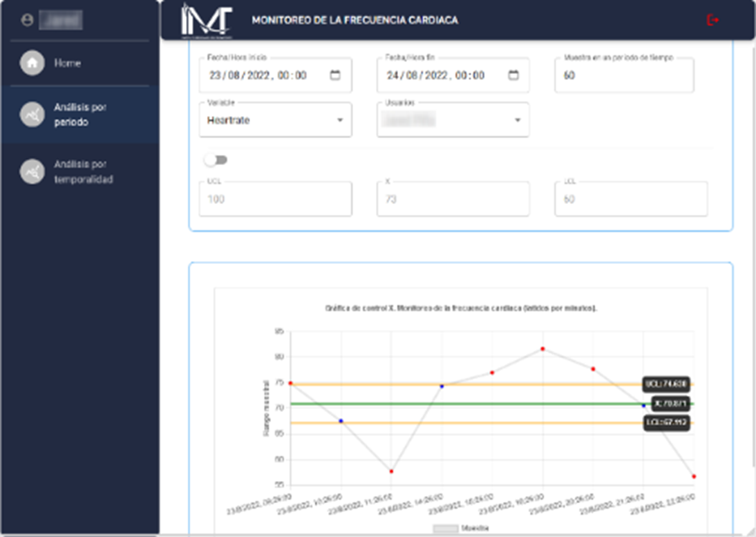
Task: Click the X mean input field
Action: (453, 199)
